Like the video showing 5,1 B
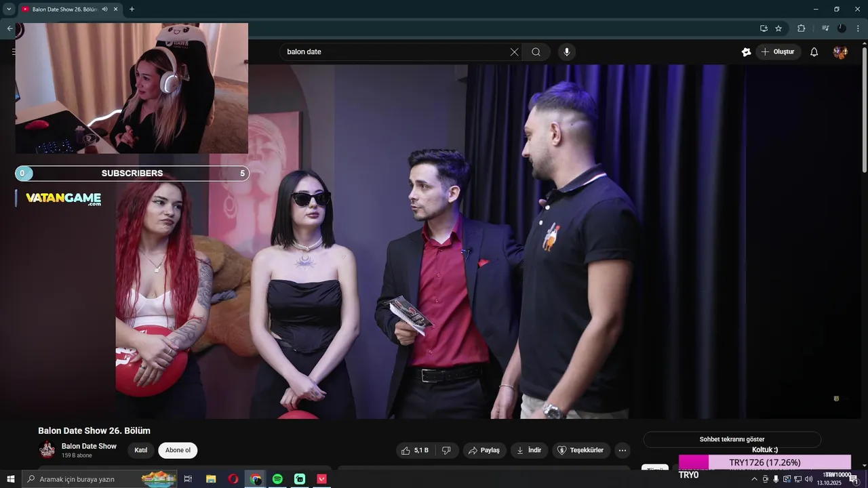868x488 pixels. point(415,451)
